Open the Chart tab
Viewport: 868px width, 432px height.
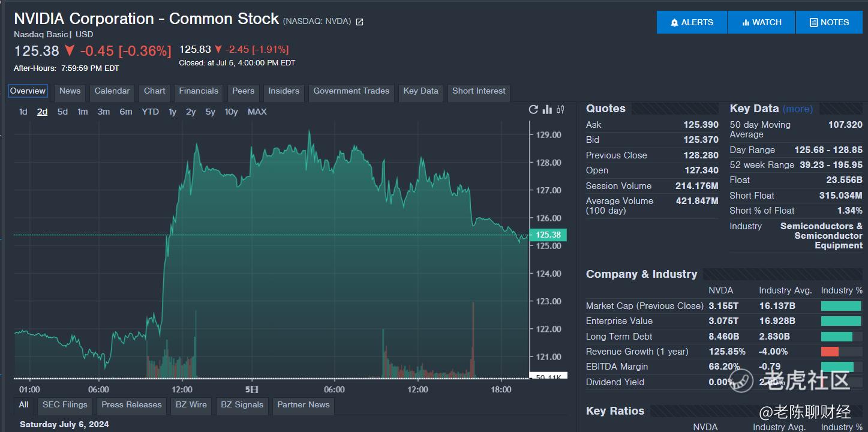coord(155,91)
